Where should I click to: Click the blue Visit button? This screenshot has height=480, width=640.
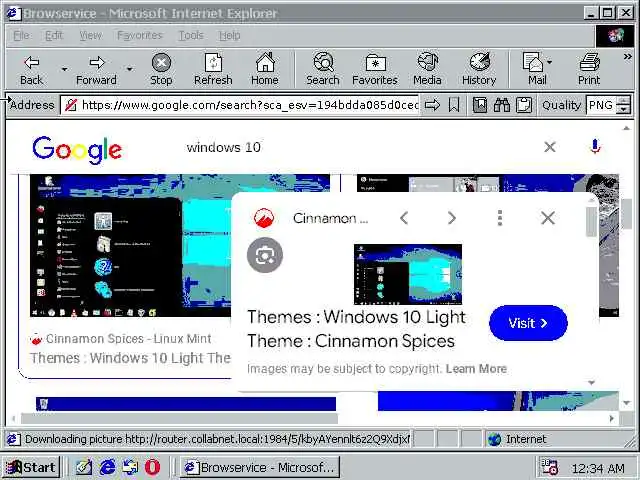[x=528, y=323]
